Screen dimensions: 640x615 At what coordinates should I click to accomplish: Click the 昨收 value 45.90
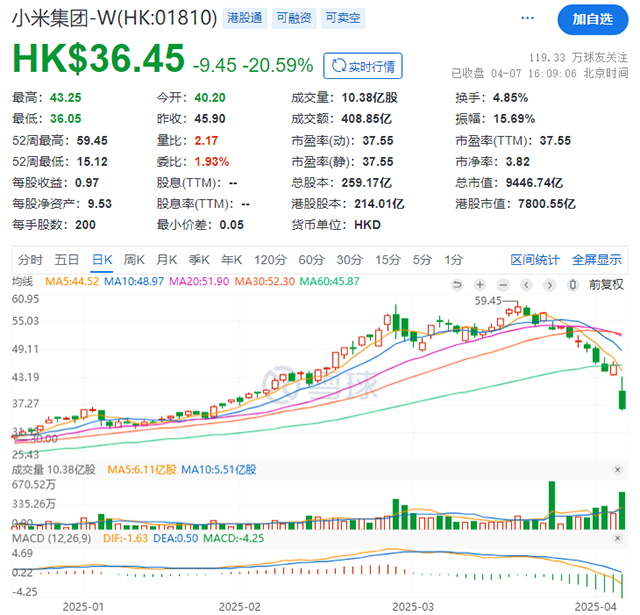coord(210,119)
